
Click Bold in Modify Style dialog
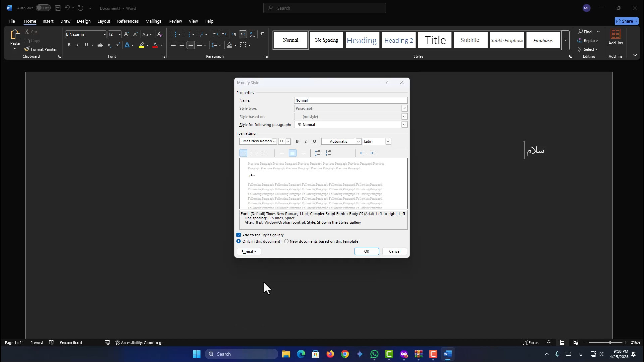point(297,141)
